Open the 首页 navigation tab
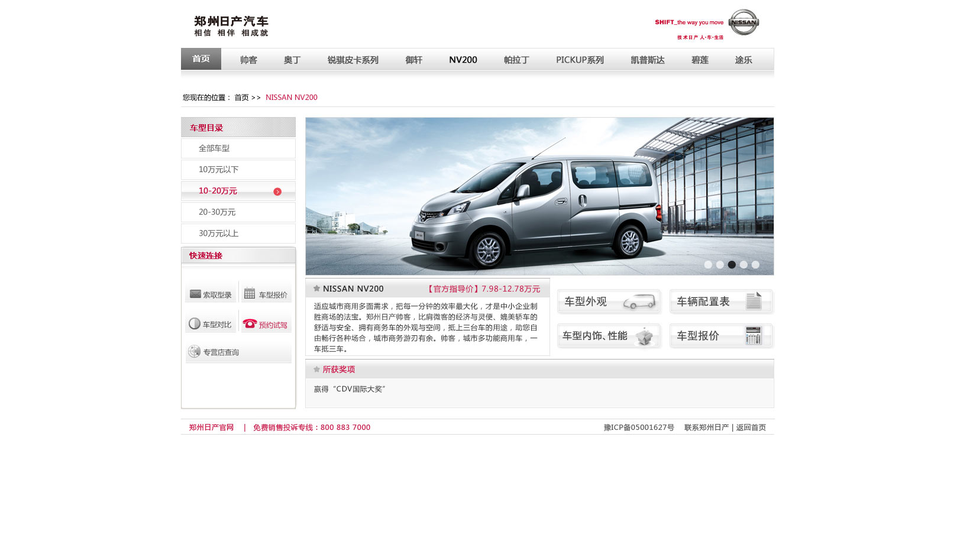This screenshot has height=560, width=960. coord(201,59)
